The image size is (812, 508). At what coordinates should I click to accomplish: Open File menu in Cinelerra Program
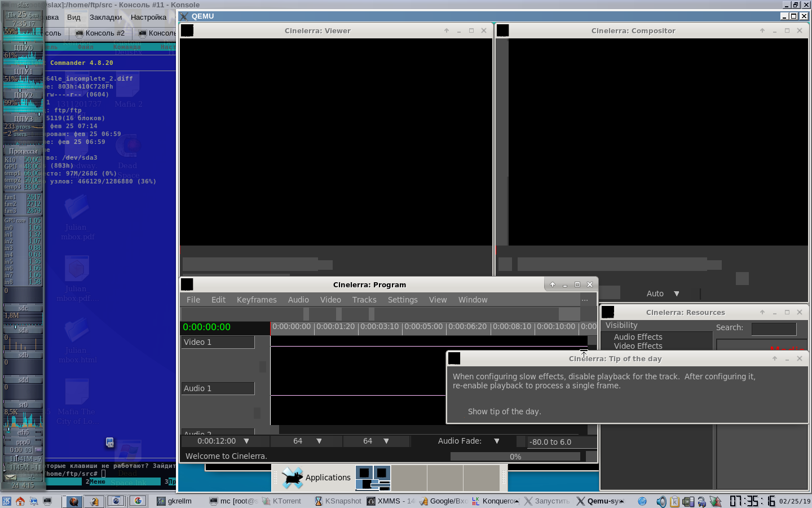click(193, 300)
